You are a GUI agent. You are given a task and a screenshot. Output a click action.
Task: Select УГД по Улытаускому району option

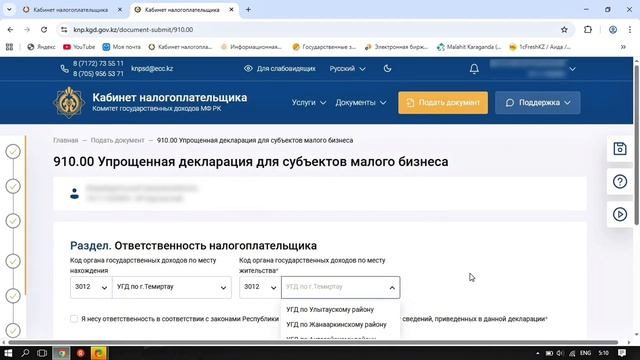click(x=330, y=310)
